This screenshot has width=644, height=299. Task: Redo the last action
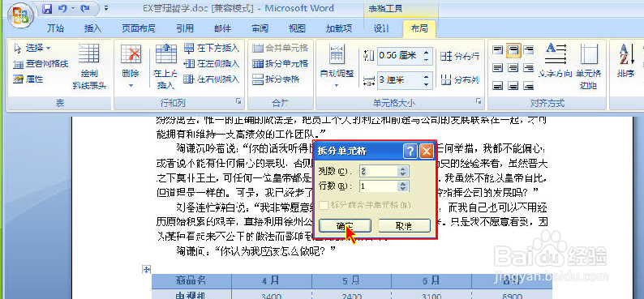tap(85, 8)
